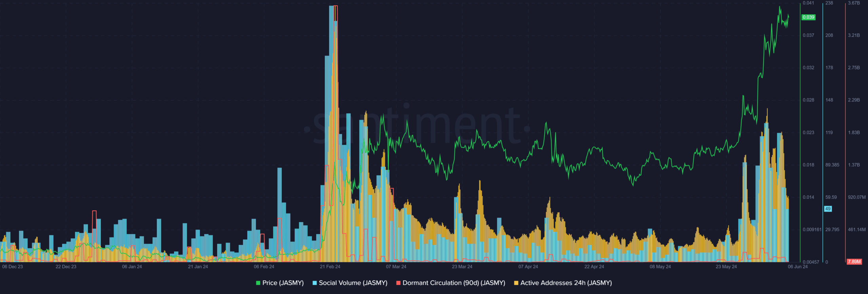Select the 21 Jan 24 date label
Screen dimensions: 868x294
[x=198, y=267]
